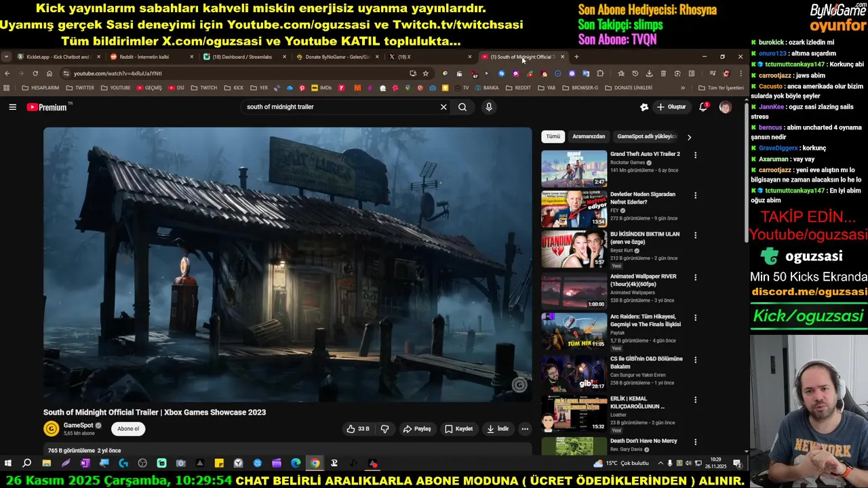Switch to Reddit browser tab

point(151,57)
